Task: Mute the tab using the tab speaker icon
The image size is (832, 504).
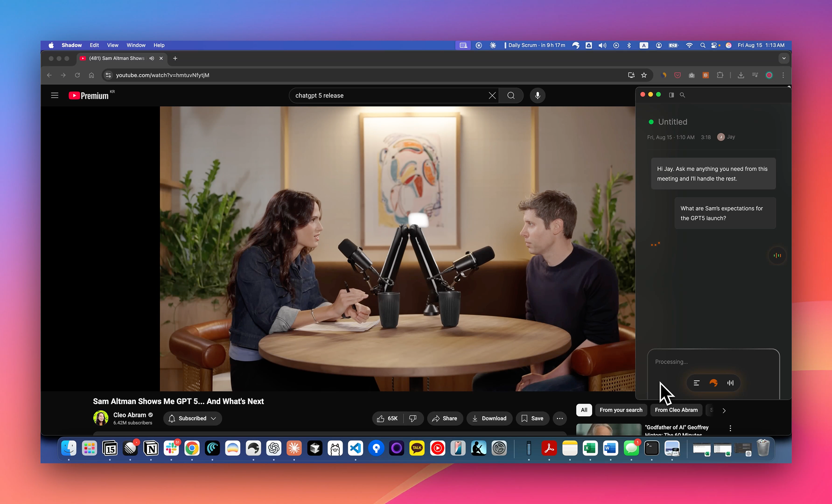Action: [152, 58]
